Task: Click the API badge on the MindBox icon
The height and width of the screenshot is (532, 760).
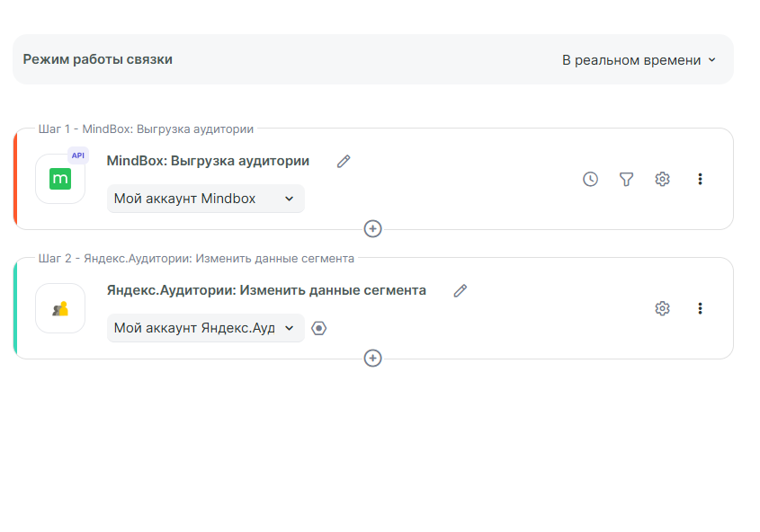Action: 78,155
